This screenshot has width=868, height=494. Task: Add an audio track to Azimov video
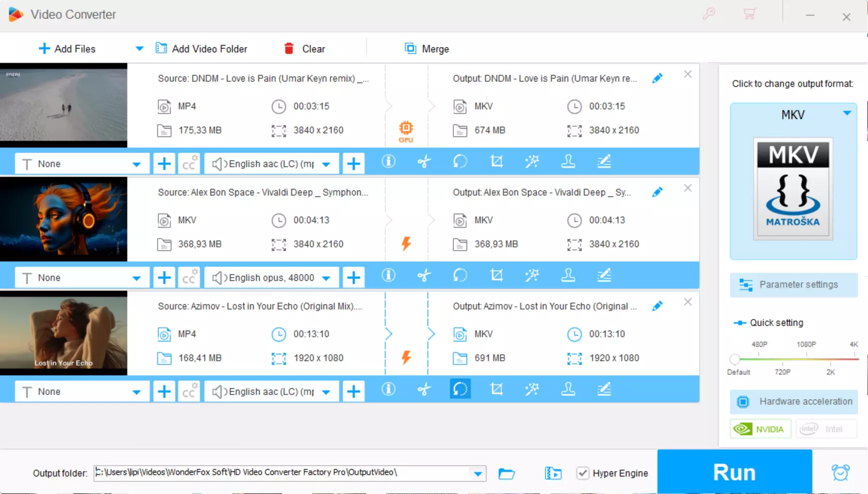click(353, 391)
